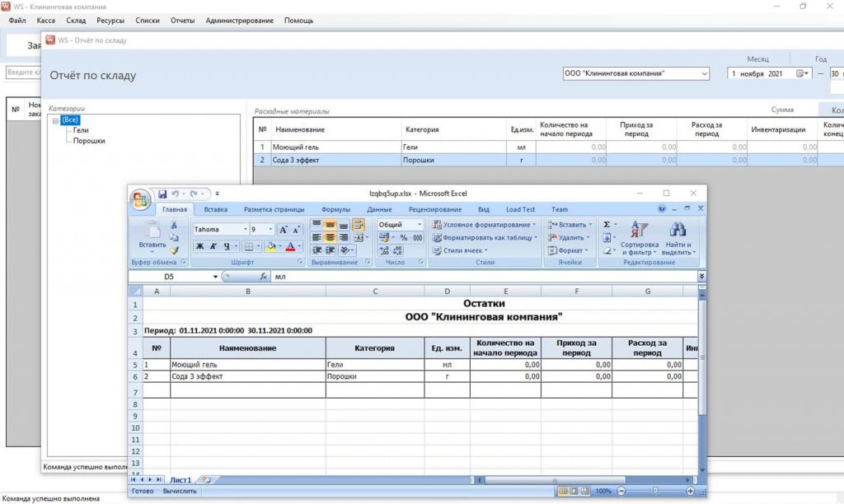Screen dimensions: 844x504
Task: Open Find and Select (Найти и выделить)
Action: tap(678, 238)
